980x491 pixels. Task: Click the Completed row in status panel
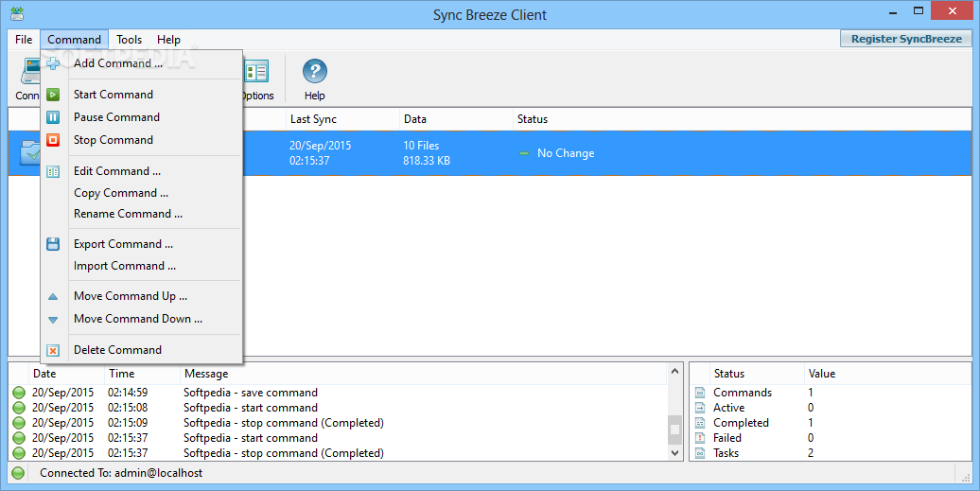(831, 423)
